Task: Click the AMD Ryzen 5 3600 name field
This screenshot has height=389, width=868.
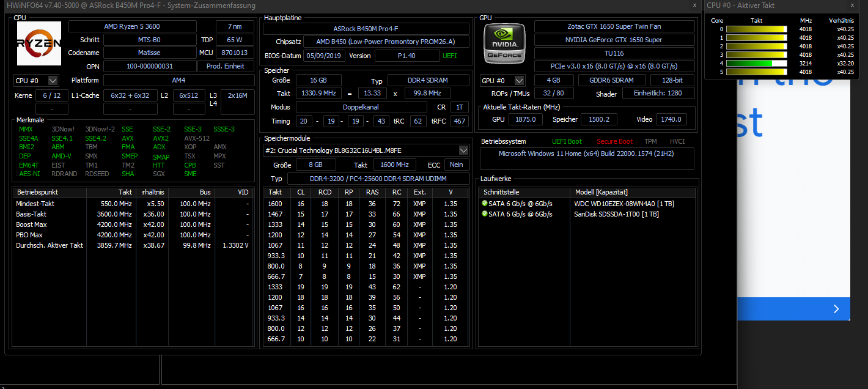Action: click(x=133, y=26)
